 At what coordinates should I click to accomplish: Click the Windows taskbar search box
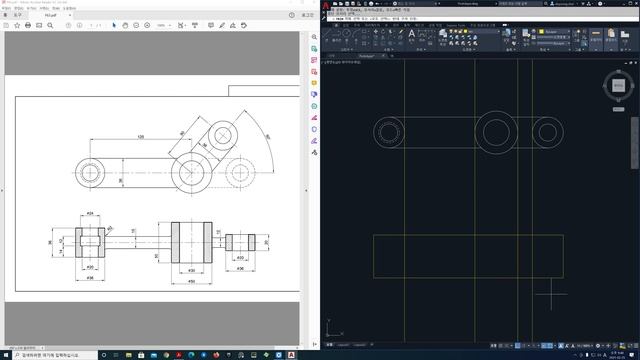tap(55, 355)
